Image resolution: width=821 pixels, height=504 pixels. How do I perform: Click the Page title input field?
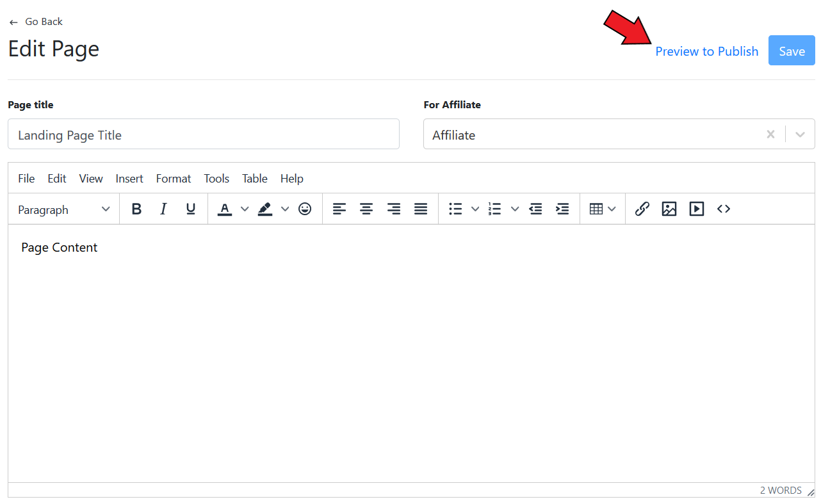coord(204,134)
